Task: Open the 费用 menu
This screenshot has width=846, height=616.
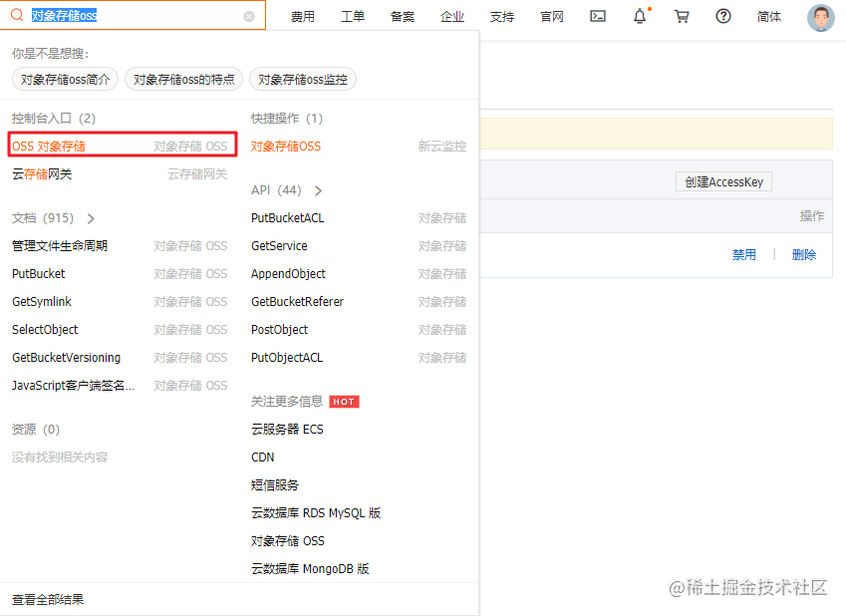Action: coord(303,17)
